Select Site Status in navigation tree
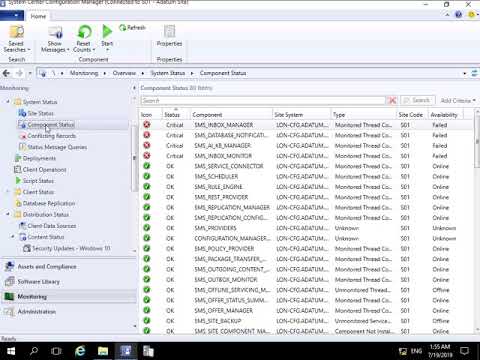The width and height of the screenshot is (480, 360). pos(40,113)
